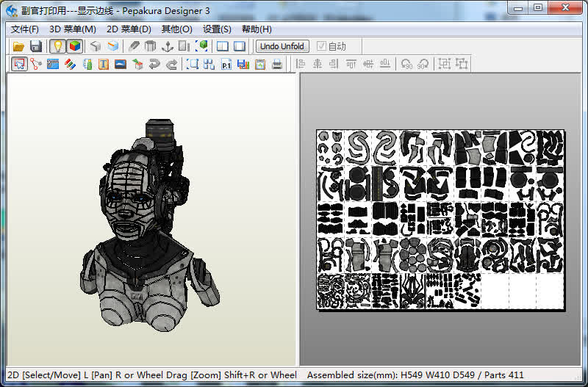Switch to the split 3D/2D window layout icon

(223, 46)
